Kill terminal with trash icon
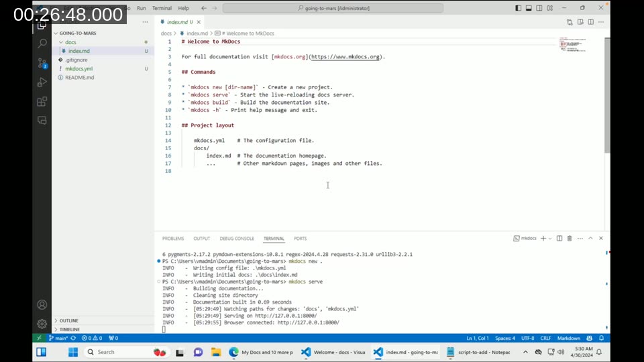The height and width of the screenshot is (362, 644). (x=570, y=239)
